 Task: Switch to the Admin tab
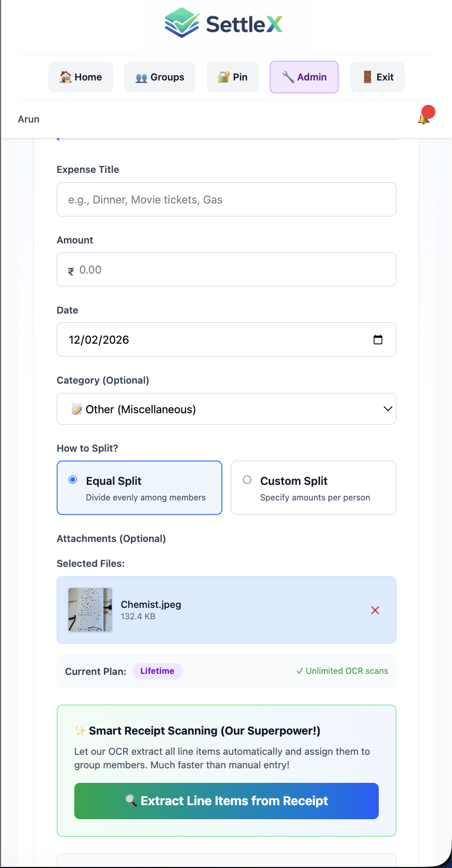[x=304, y=77]
